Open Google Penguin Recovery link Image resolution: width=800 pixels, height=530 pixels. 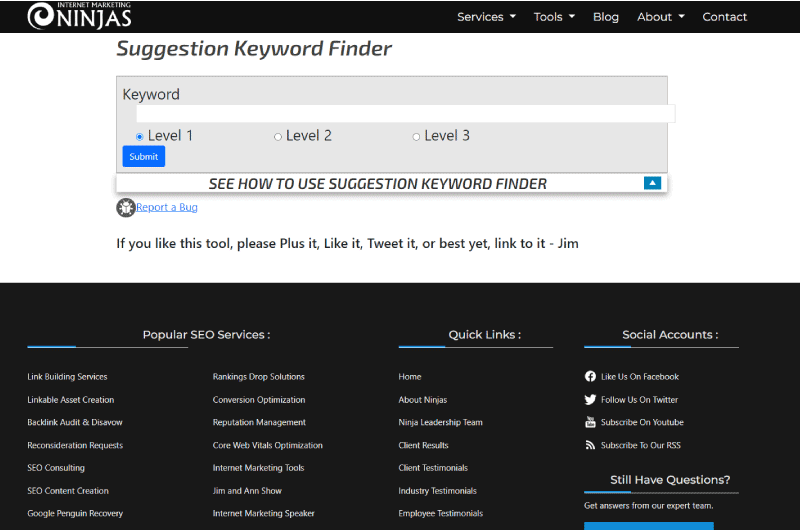pyautogui.click(x=75, y=513)
